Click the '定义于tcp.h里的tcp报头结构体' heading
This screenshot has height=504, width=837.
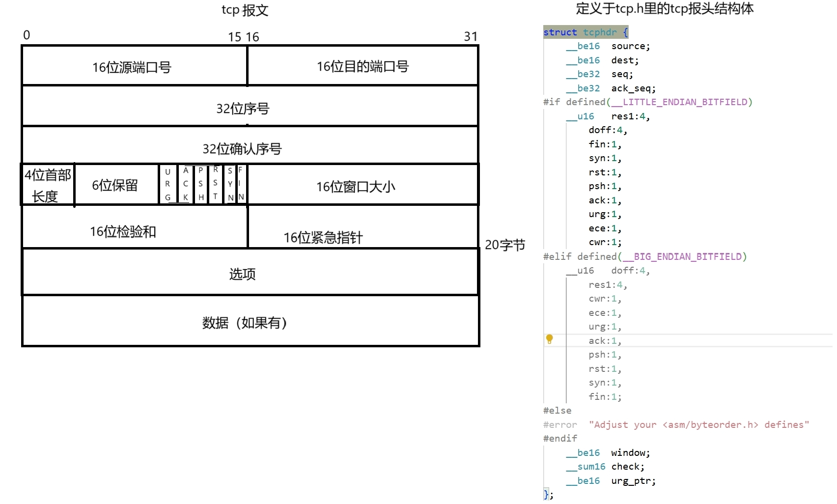[x=665, y=8]
